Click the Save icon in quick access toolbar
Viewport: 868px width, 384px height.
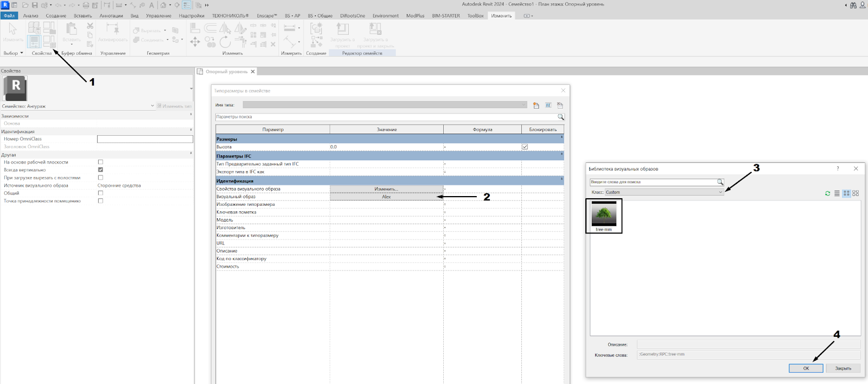click(x=35, y=5)
